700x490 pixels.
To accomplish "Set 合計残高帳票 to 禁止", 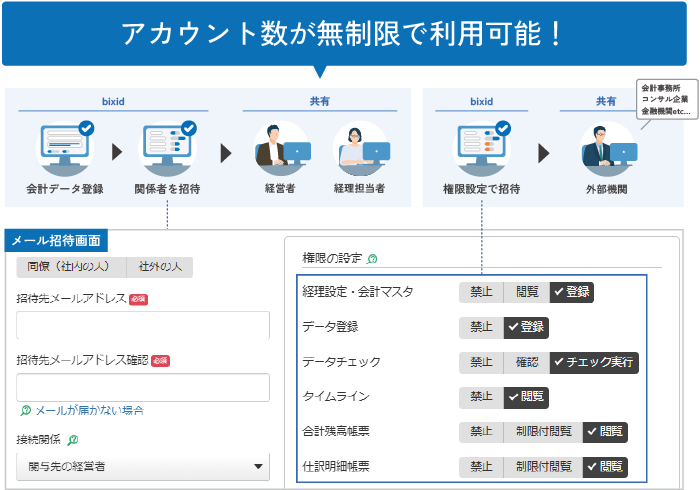I will [481, 432].
